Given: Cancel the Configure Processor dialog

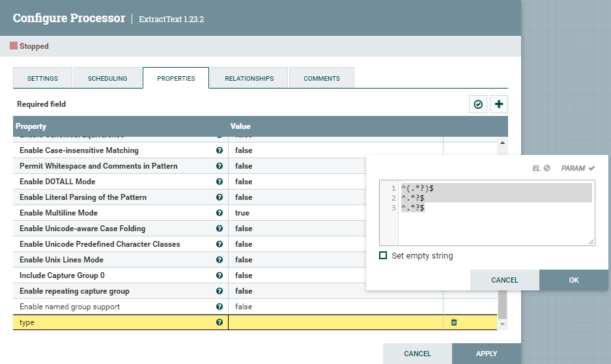Looking at the screenshot, I should [x=418, y=354].
